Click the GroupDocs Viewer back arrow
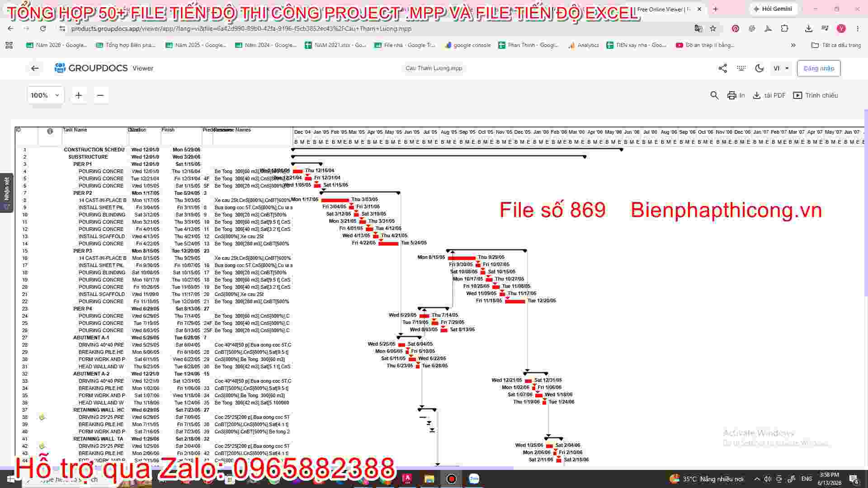The height and width of the screenshot is (488, 868). pyautogui.click(x=35, y=68)
